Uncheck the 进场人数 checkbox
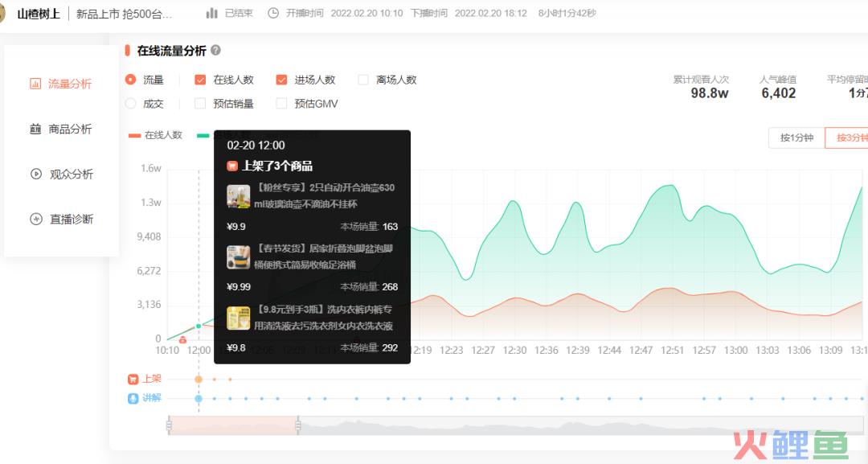Viewport: 868px width, 464px height. 281,80
